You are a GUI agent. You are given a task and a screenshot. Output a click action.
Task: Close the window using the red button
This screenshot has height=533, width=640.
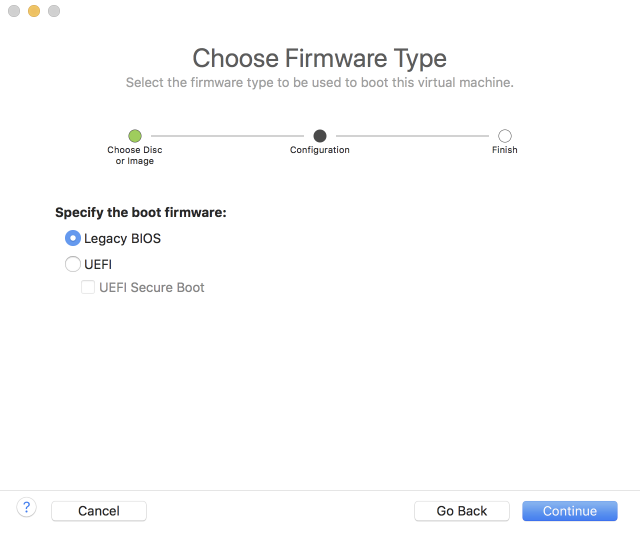[13, 11]
